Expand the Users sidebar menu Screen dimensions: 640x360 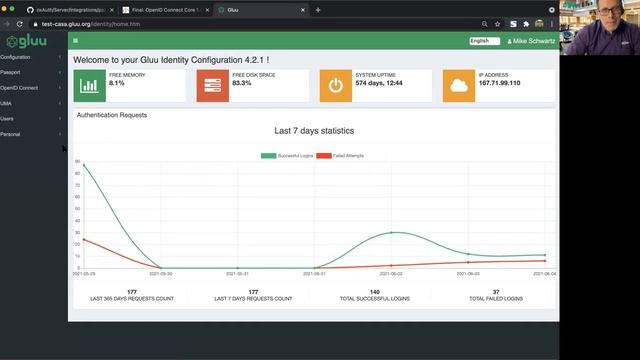click(32, 119)
